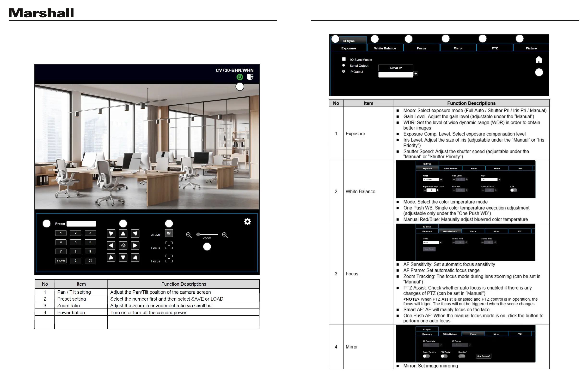This screenshot has height=380, width=588.
Task: Open settings with the gear icon
Action: point(247,222)
